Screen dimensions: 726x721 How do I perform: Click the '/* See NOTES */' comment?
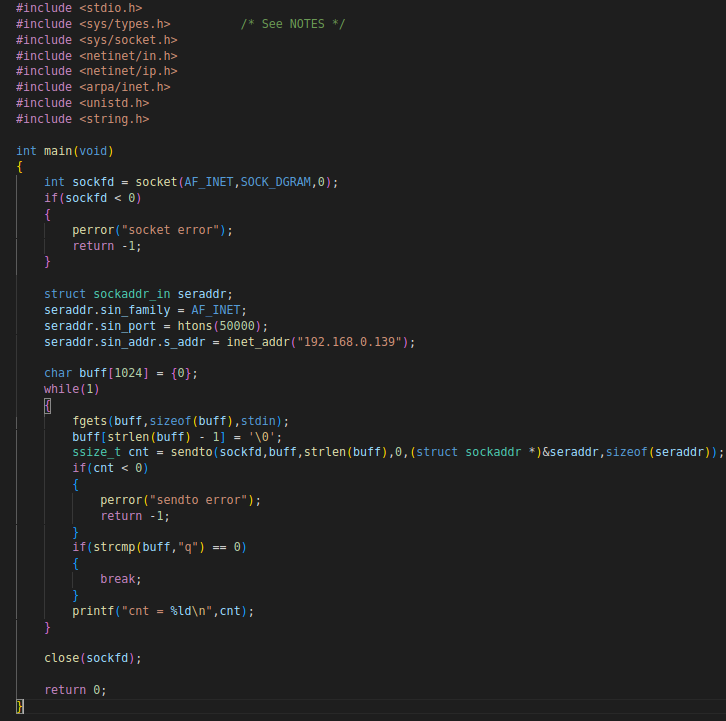coord(293,24)
